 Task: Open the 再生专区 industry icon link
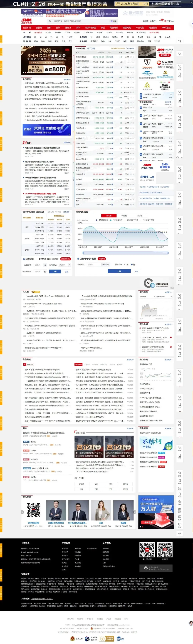coord(88,32)
